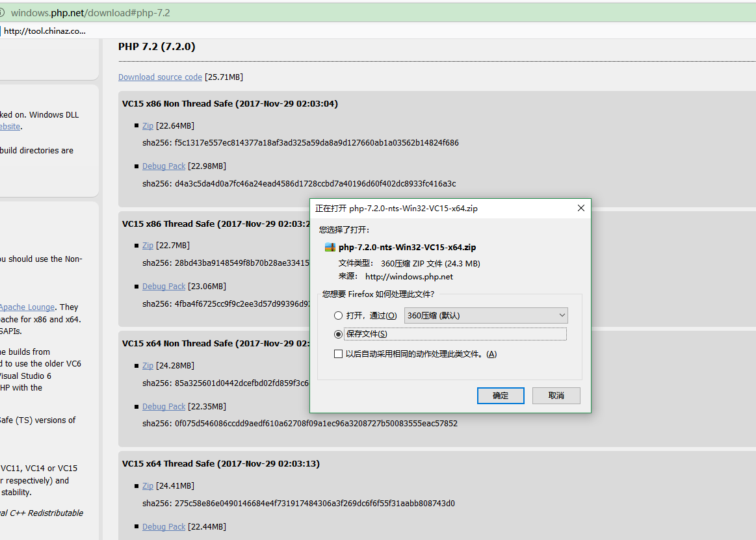Click the Download source code link

pyautogui.click(x=160, y=77)
